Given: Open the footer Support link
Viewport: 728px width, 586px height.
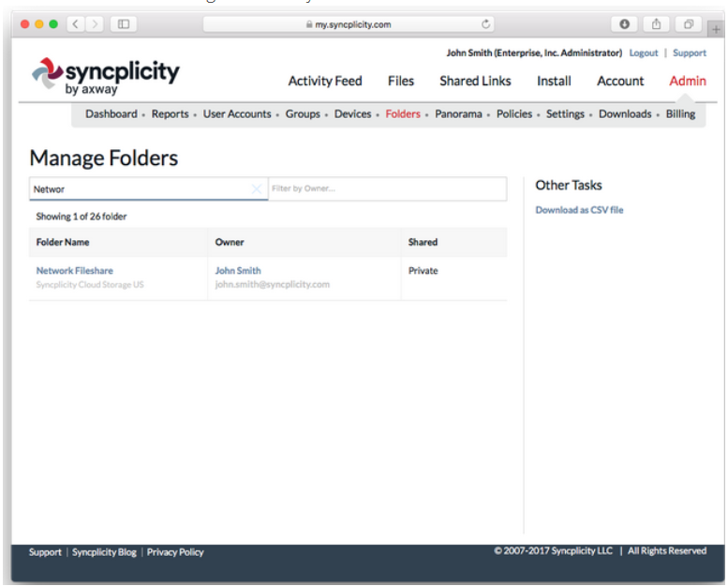Looking at the screenshot, I should click(45, 552).
